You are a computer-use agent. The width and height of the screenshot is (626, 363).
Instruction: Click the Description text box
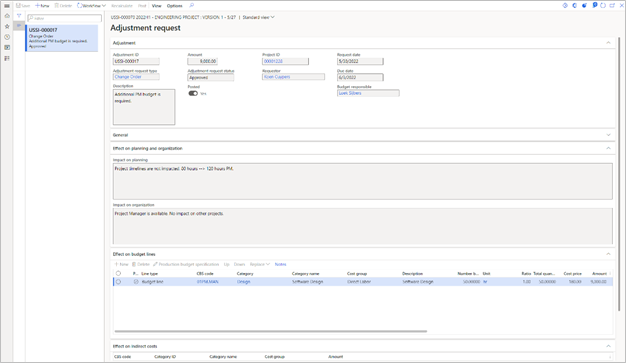click(144, 107)
